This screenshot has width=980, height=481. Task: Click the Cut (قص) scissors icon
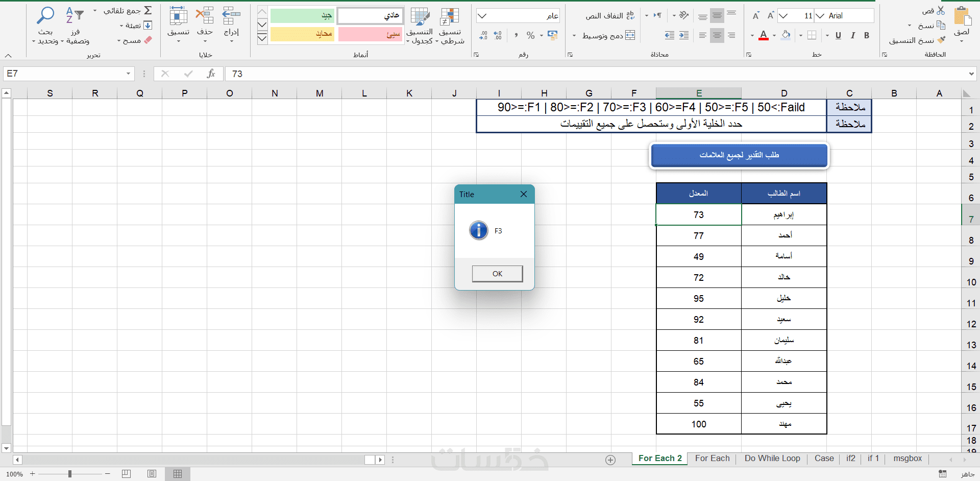click(941, 11)
